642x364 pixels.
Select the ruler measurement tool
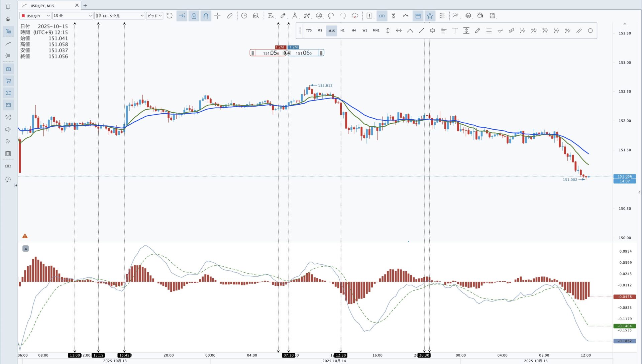pyautogui.click(x=229, y=16)
